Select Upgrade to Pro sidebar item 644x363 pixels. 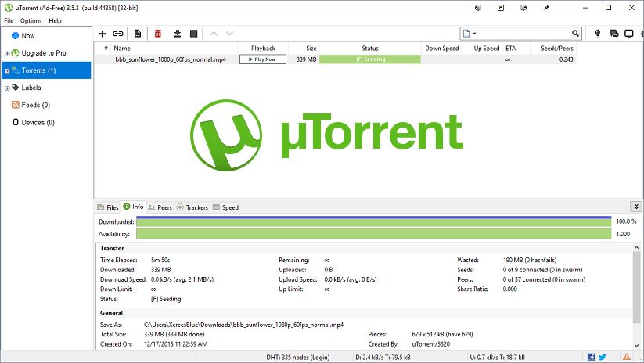(44, 53)
